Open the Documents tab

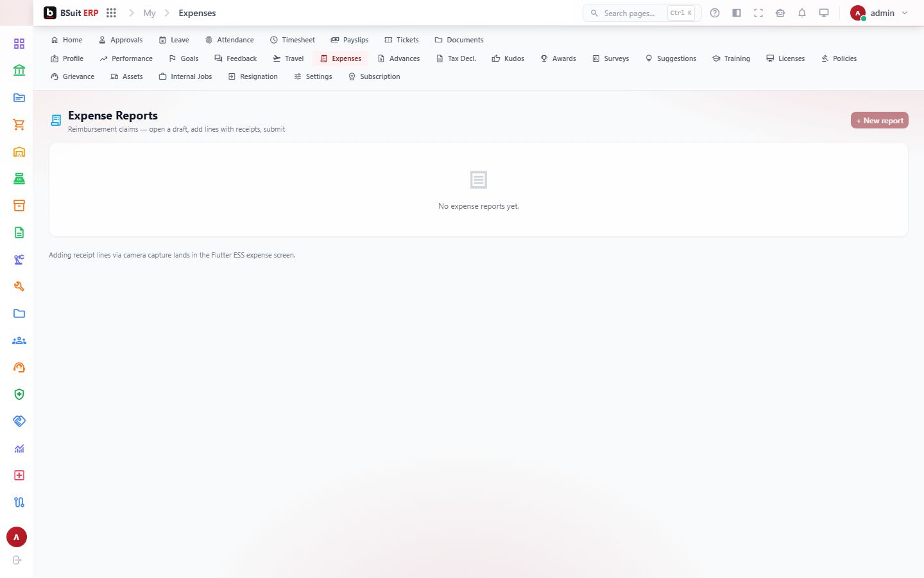459,40
